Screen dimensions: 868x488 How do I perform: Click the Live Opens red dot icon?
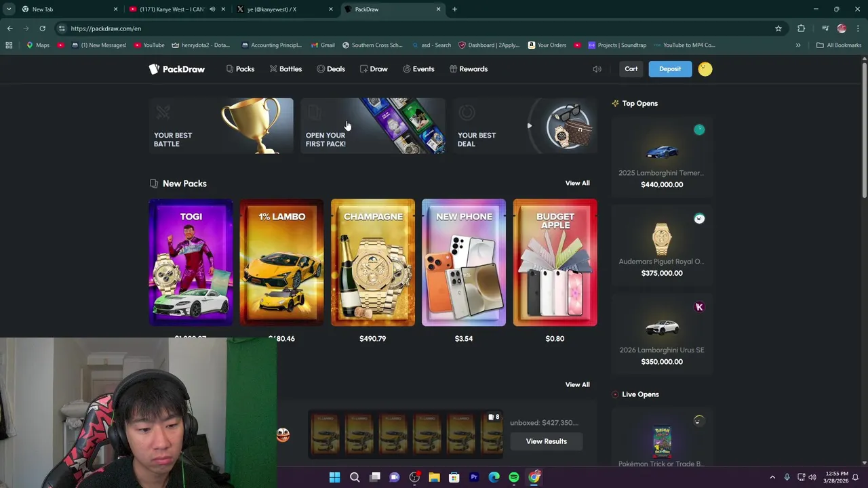coord(615,394)
